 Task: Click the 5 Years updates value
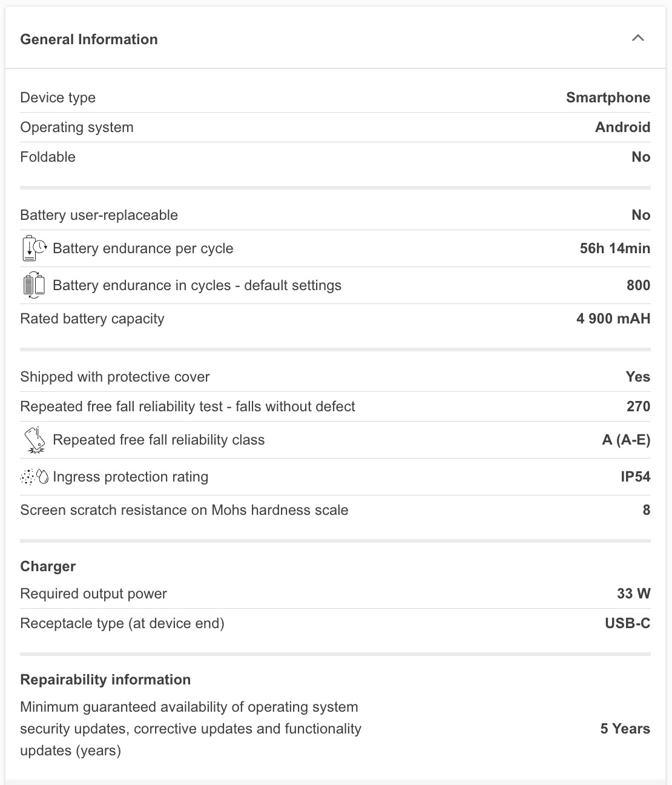coord(625,729)
